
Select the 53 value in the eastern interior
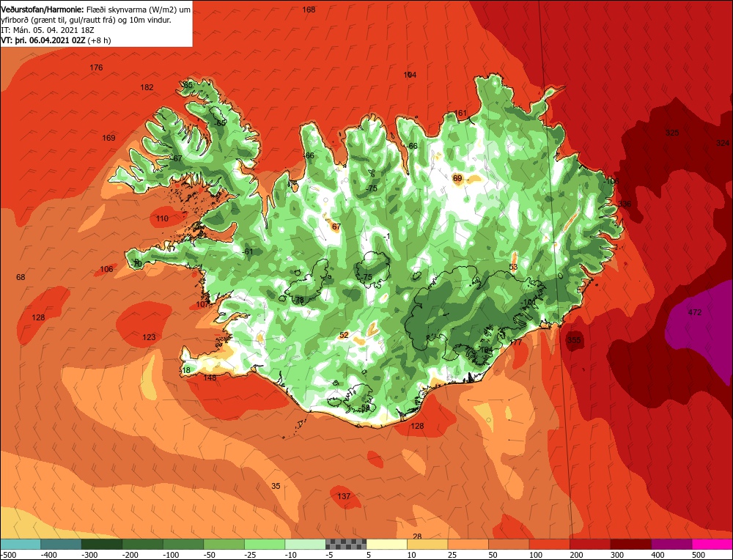[x=513, y=267]
